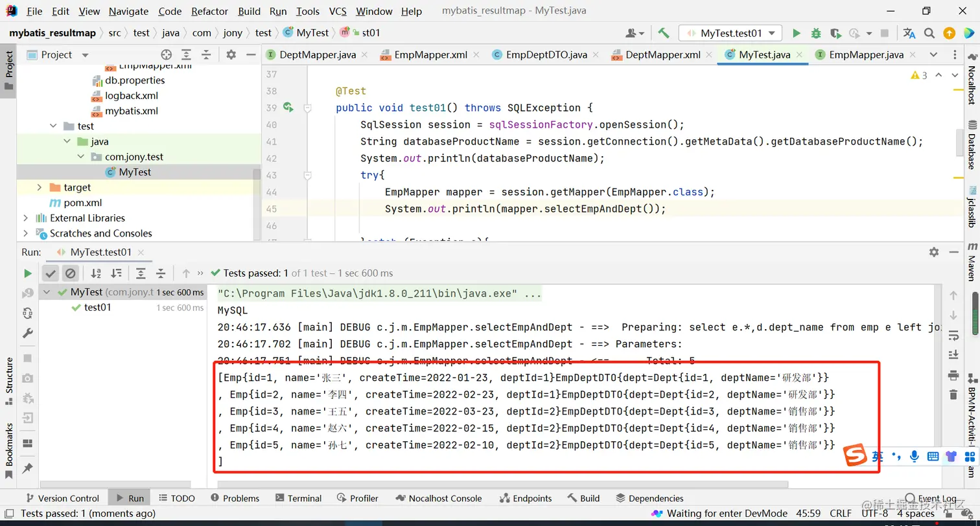Toggle show passed tests filter
This screenshot has height=526, width=980.
coord(51,273)
